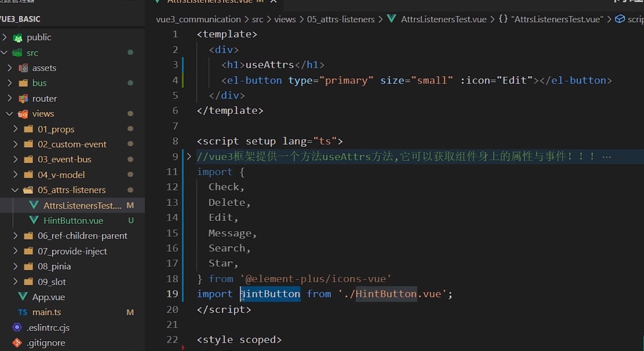This screenshot has width=644, height=351.
Task: Click the 06_ref-children-parent folder icon
Action: [29, 236]
